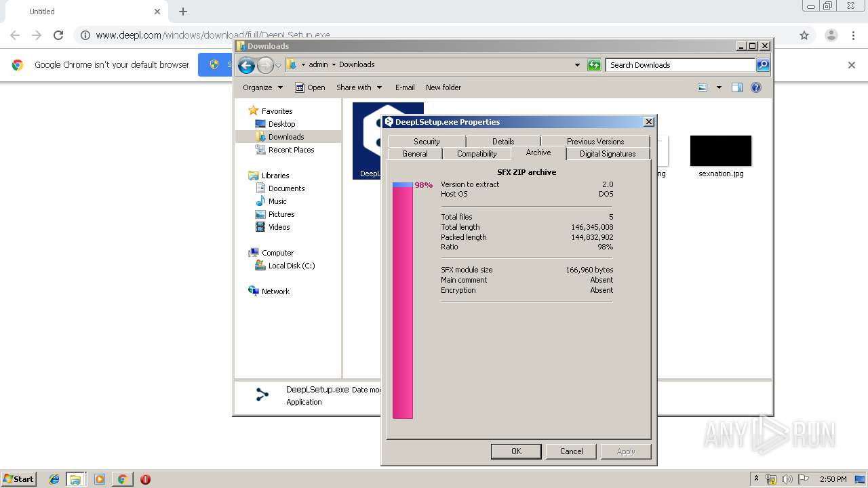868x488 pixels.
Task: Close the Untitled Chrome tab
Action: pos(157,12)
